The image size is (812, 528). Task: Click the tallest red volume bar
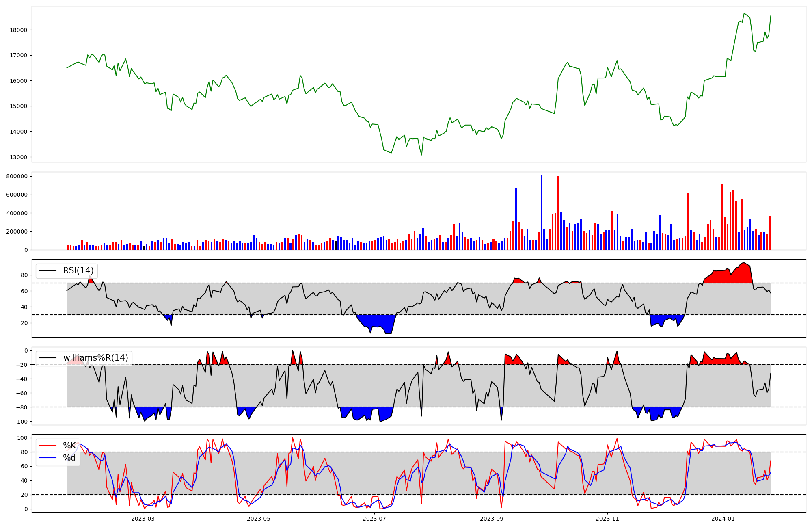click(x=558, y=213)
